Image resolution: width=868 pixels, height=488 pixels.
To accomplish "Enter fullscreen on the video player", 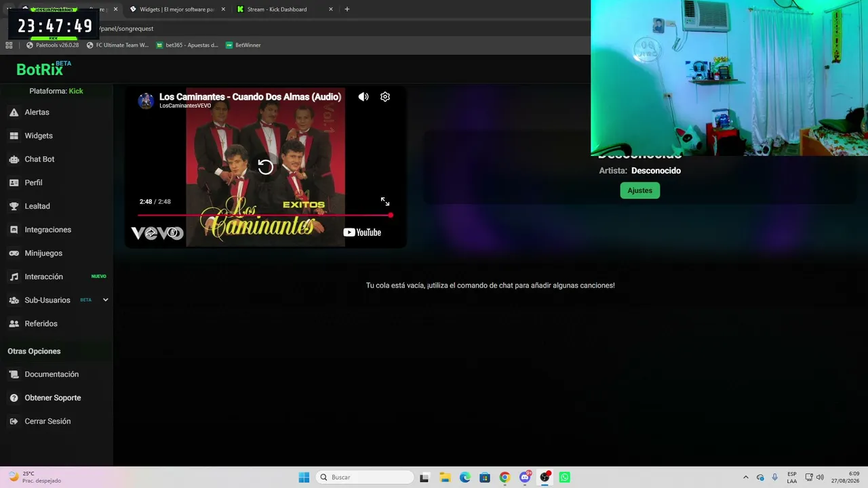I will 385,202.
